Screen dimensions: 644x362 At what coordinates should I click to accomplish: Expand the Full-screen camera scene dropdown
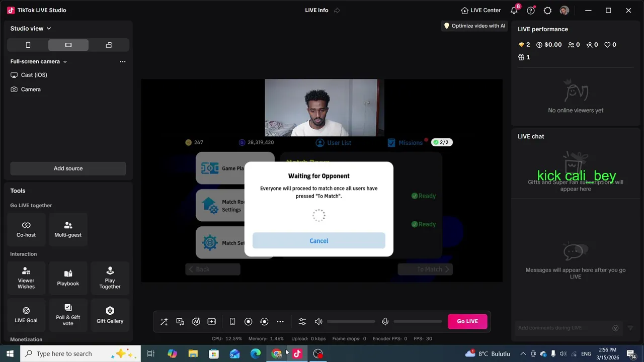point(39,61)
